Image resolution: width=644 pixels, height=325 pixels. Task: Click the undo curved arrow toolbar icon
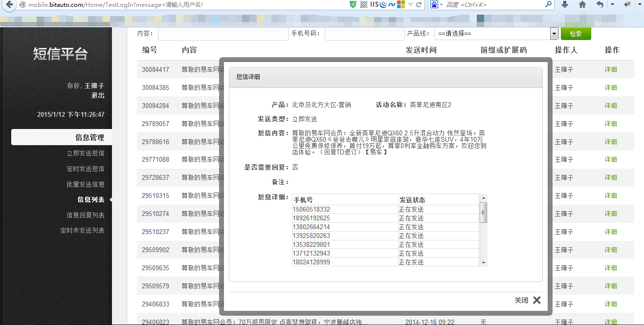click(600, 4)
